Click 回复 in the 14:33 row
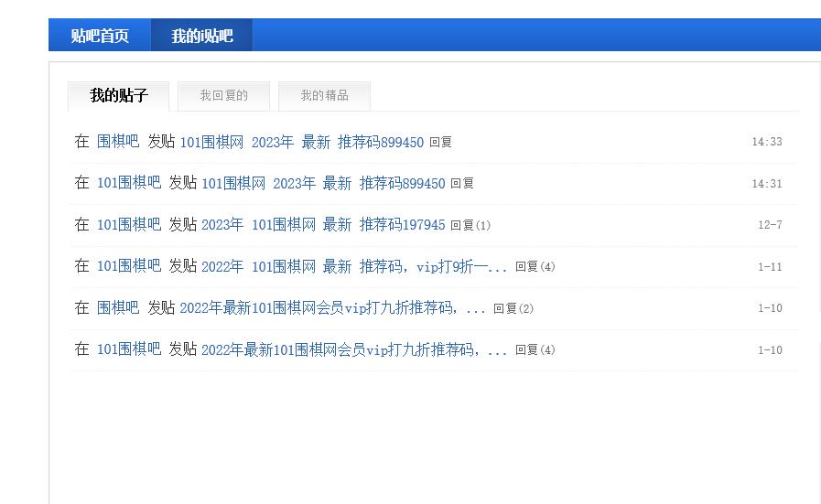 pos(440,143)
